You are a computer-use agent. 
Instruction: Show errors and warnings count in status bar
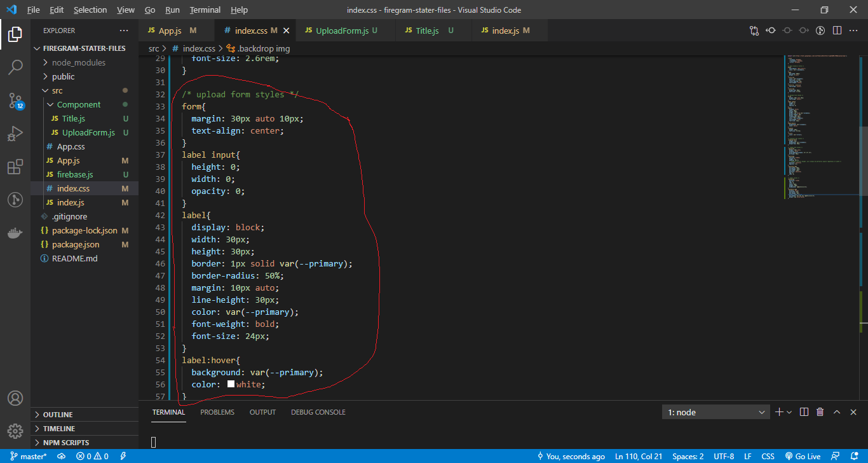point(92,456)
